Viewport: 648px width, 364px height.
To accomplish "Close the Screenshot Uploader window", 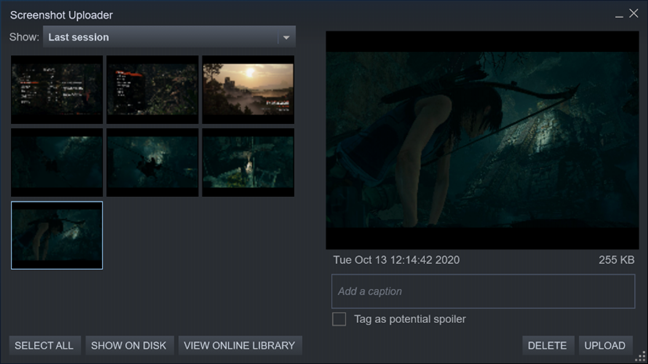I will click(x=634, y=14).
